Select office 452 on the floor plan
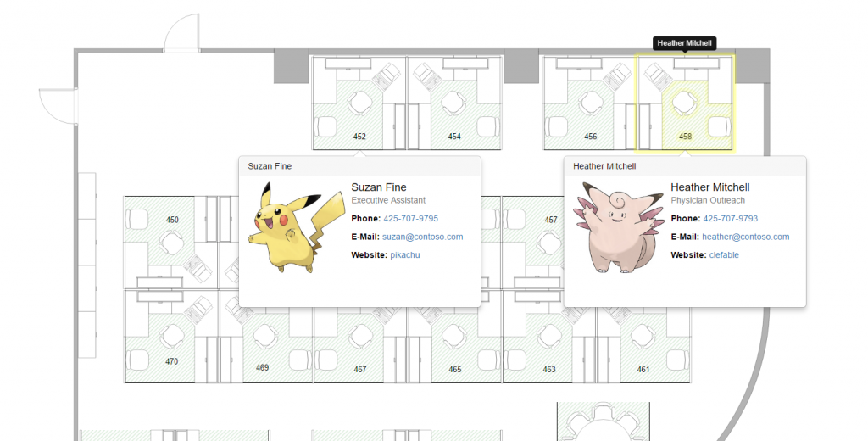Viewport: 868px width, 441px height. (359, 103)
